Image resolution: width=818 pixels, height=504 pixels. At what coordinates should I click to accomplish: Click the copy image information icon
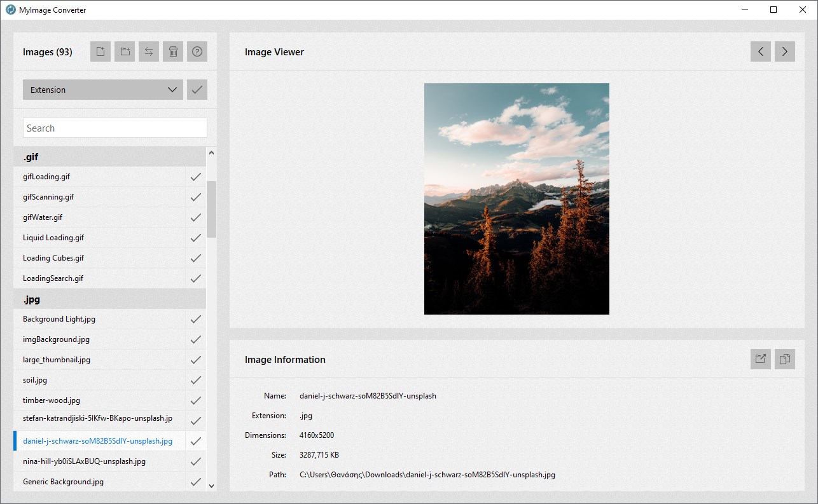(785, 359)
